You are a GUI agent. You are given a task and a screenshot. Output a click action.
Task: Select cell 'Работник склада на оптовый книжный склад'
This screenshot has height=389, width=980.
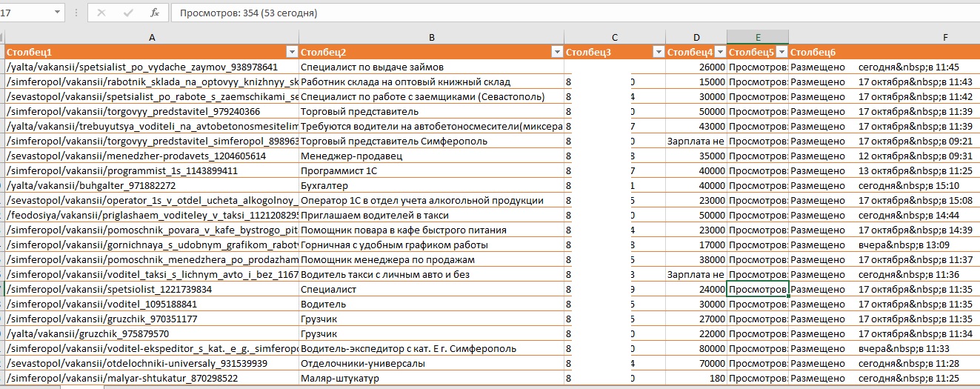coord(431,82)
